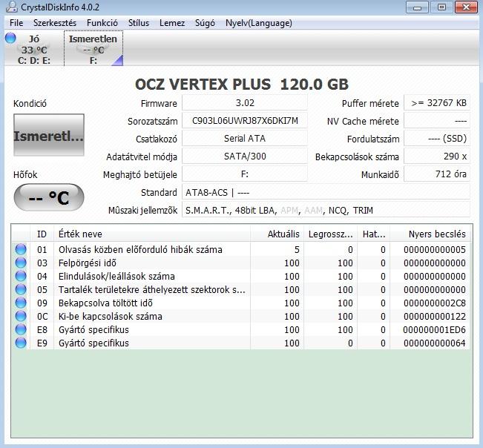Click the Firmware value 3.02 field
This screenshot has height=448, width=483.
point(245,103)
